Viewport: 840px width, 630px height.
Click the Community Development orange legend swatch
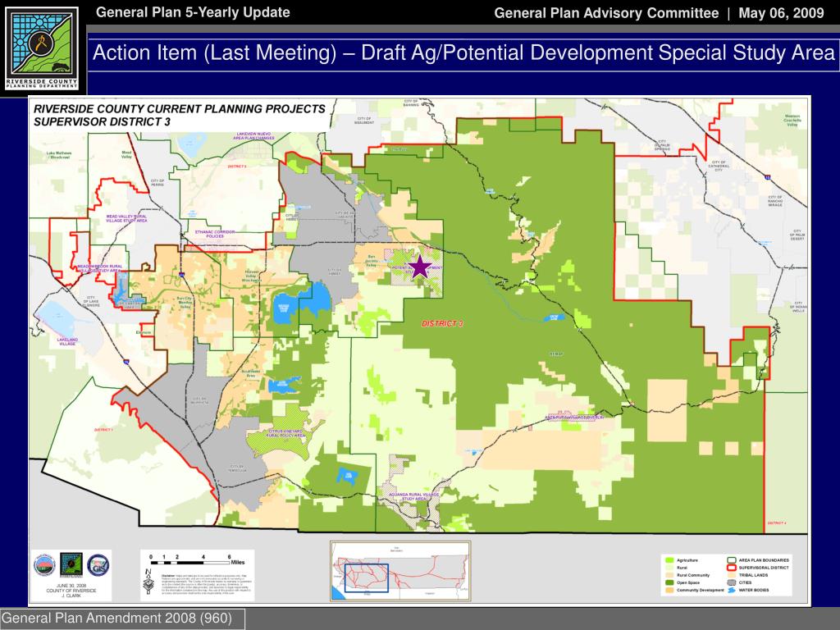click(x=669, y=590)
